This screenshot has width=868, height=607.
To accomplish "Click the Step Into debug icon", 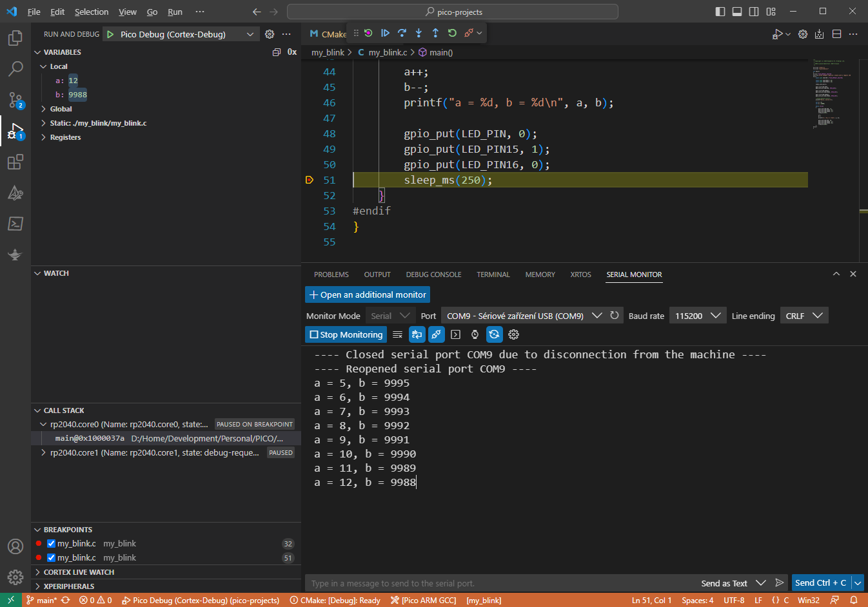I will (419, 33).
